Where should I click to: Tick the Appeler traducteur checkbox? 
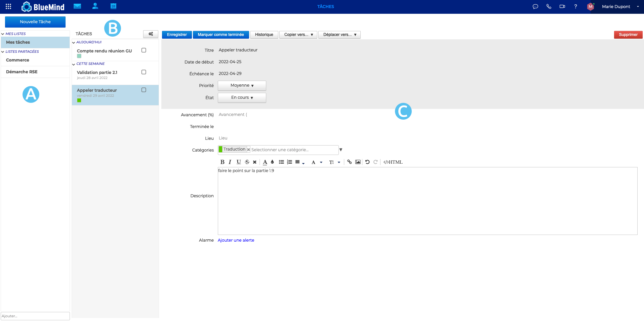144,90
